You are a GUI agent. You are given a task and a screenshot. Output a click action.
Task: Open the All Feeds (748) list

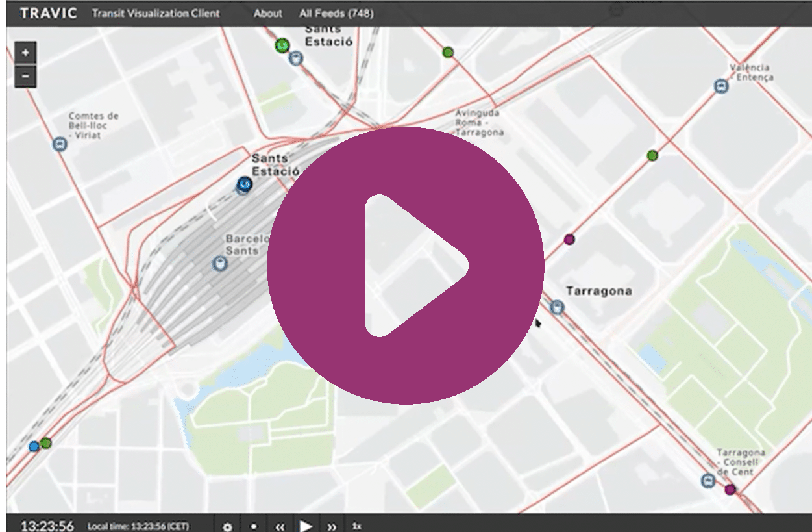336,13
